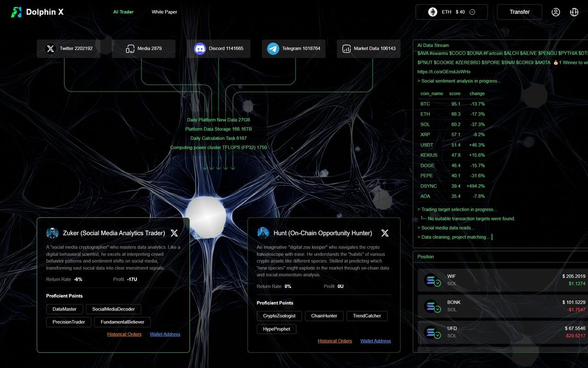Switch to the AI-Trader tab
588x368 pixels.
pyautogui.click(x=124, y=12)
